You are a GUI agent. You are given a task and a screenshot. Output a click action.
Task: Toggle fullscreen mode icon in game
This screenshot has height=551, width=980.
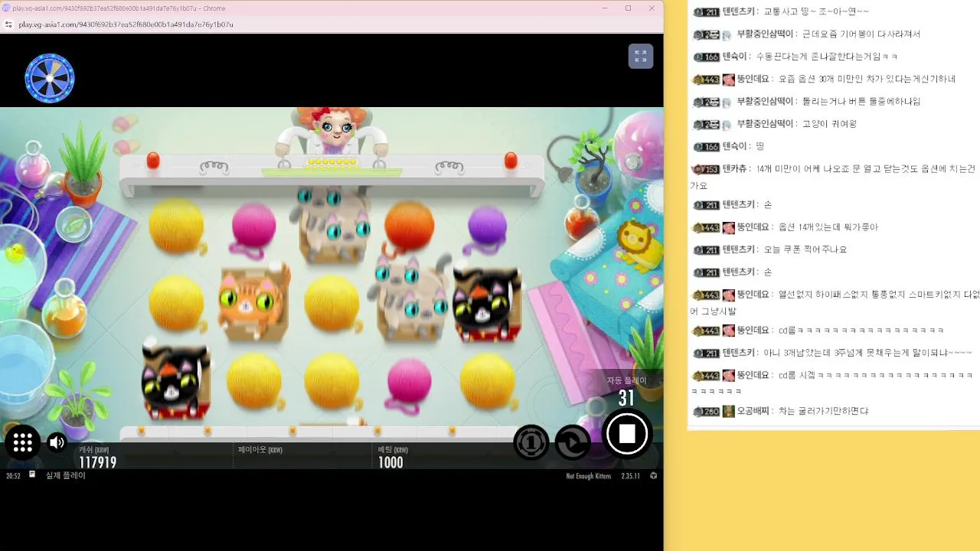tap(641, 57)
